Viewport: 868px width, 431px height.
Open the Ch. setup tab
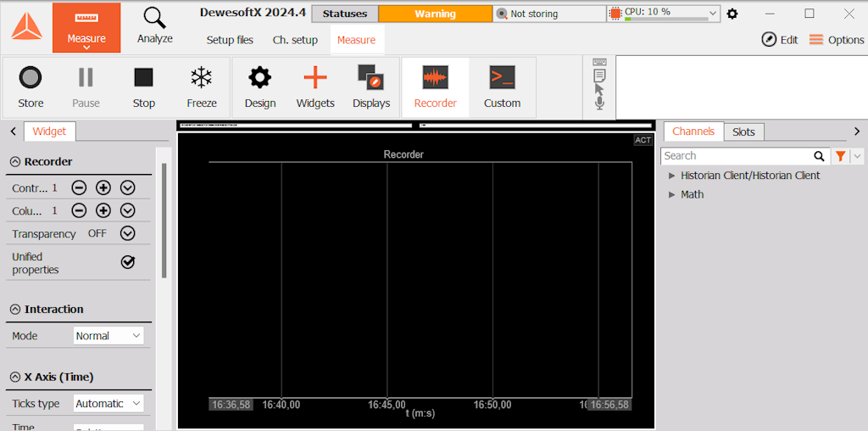point(295,40)
